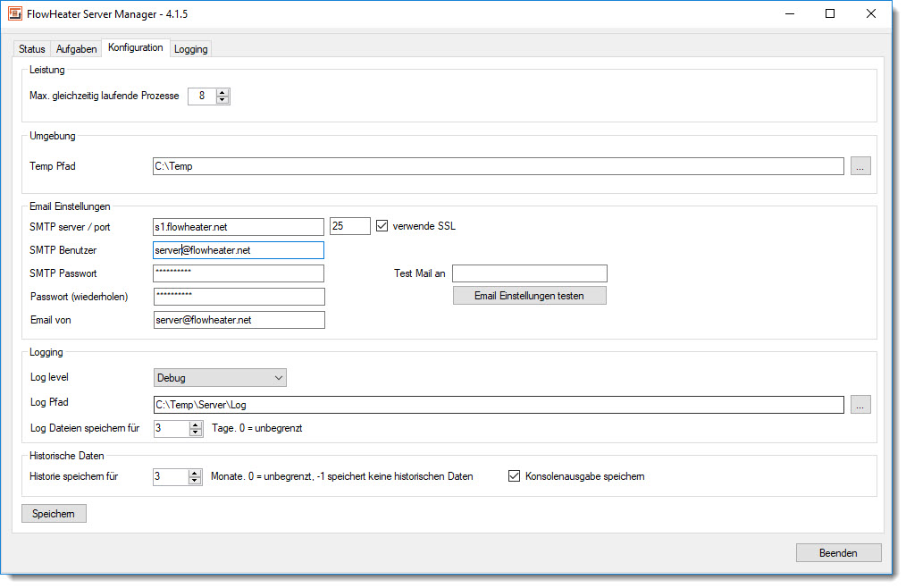The height and width of the screenshot is (588, 906).
Task: Uncheck Konsolenausgabe speichern checkbox
Action: (514, 476)
